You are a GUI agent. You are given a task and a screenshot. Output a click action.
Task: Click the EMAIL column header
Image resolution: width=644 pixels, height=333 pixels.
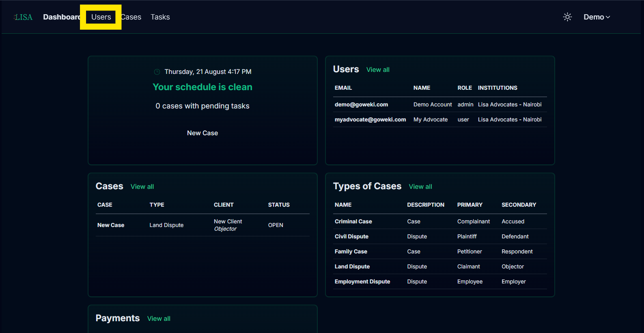click(343, 88)
